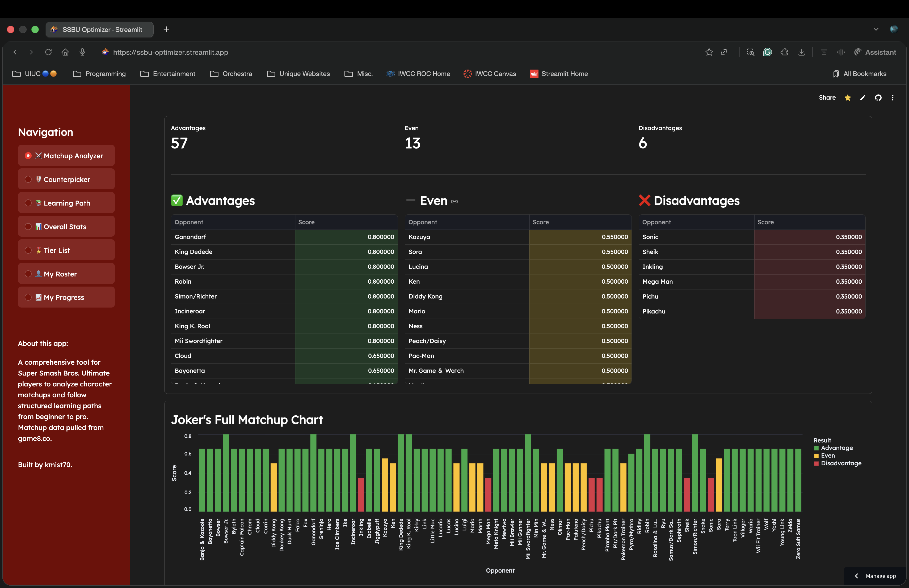
Task: Click the Kazuya yellow bar in chart
Action: tap(385, 485)
